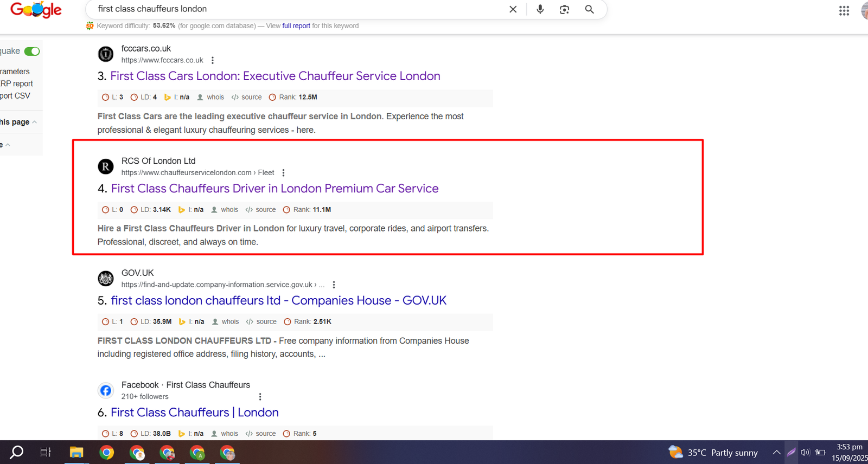Open the SERP report sidebar item
This screenshot has width=868, height=464.
coord(16,83)
